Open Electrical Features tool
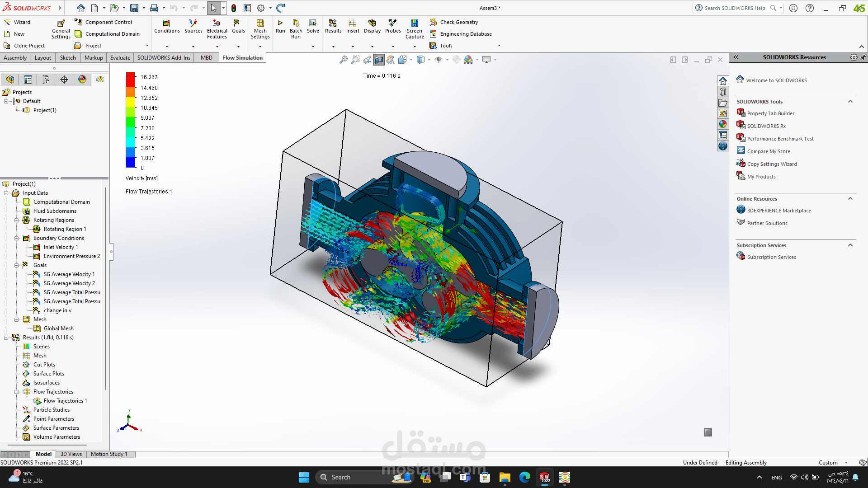The height and width of the screenshot is (488, 868). click(x=217, y=29)
